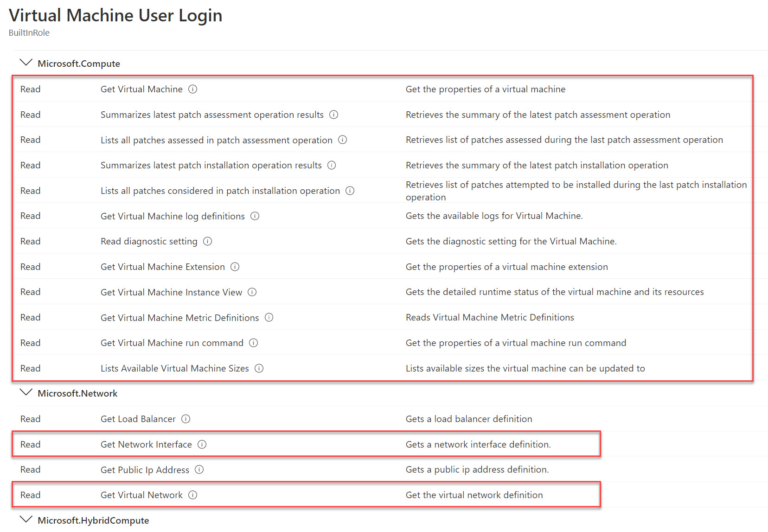Viewport: 768px width, 532px height.
Task: Click the info icon beside Read diagnostic setting
Action: pyautogui.click(x=208, y=241)
